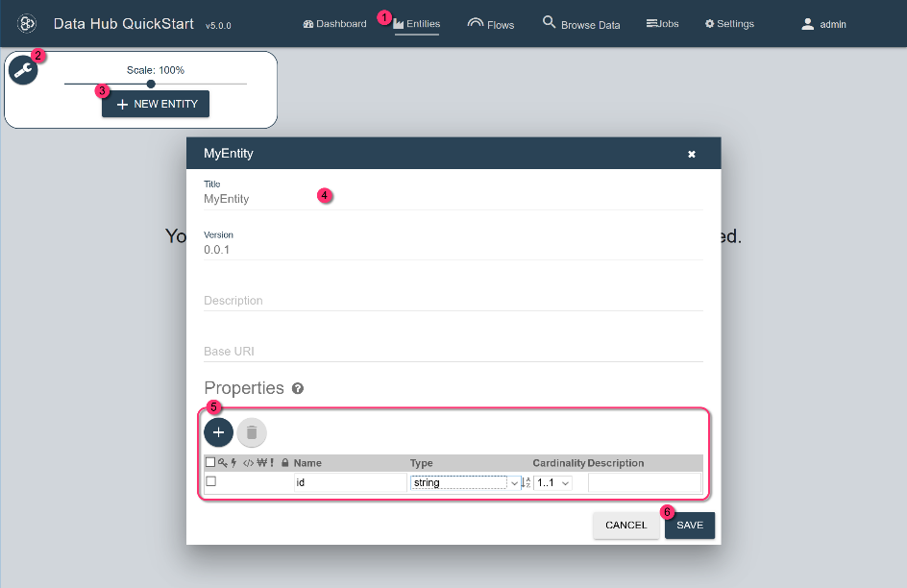Viewport: 907px width, 588px height.
Task: Click the Cancel button
Action: (625, 526)
